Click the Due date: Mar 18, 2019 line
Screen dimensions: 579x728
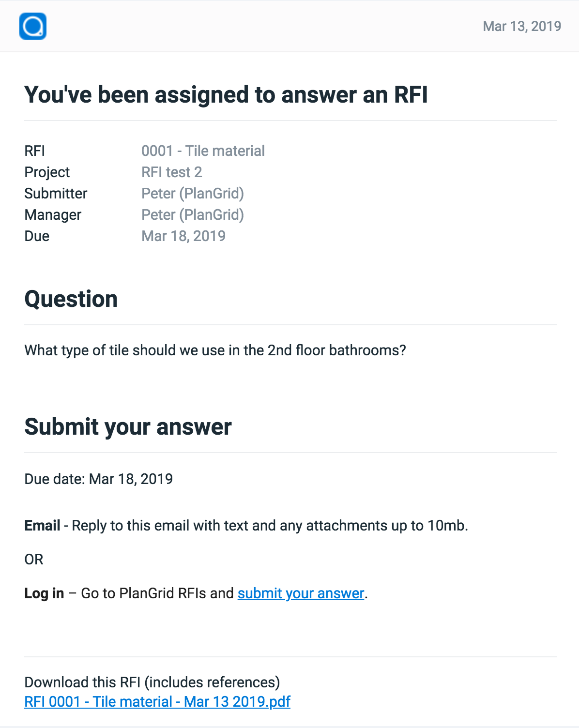click(x=99, y=479)
